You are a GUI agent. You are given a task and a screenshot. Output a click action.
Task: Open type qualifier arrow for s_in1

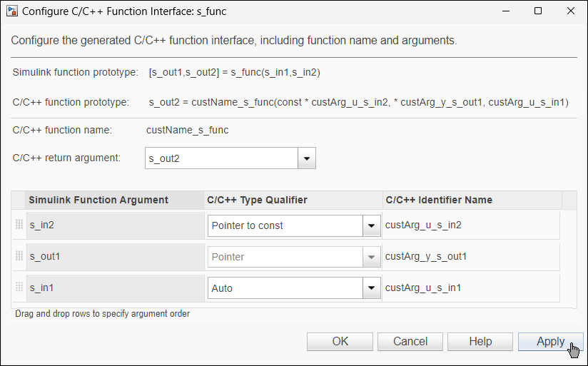[x=372, y=288]
